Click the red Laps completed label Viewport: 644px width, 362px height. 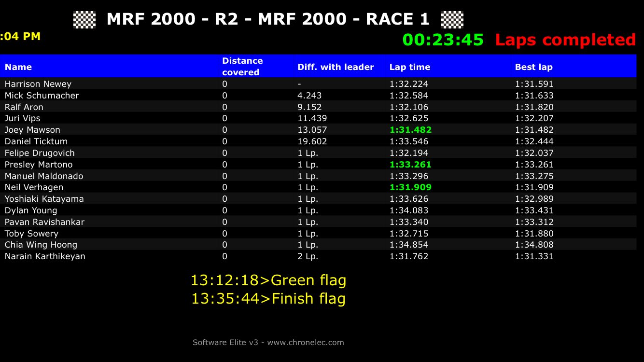pyautogui.click(x=565, y=40)
